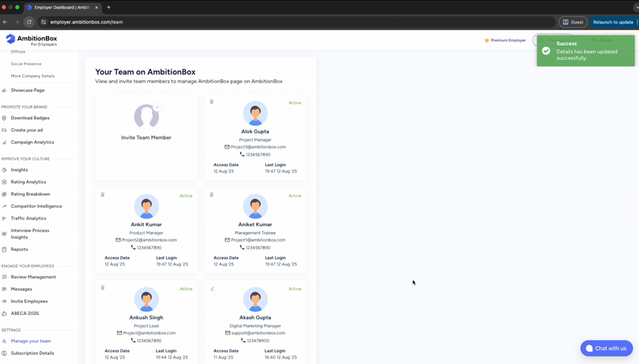Image resolution: width=639 pixels, height=364 pixels.
Task: Open Review Management in the sidebar
Action: [33, 277]
